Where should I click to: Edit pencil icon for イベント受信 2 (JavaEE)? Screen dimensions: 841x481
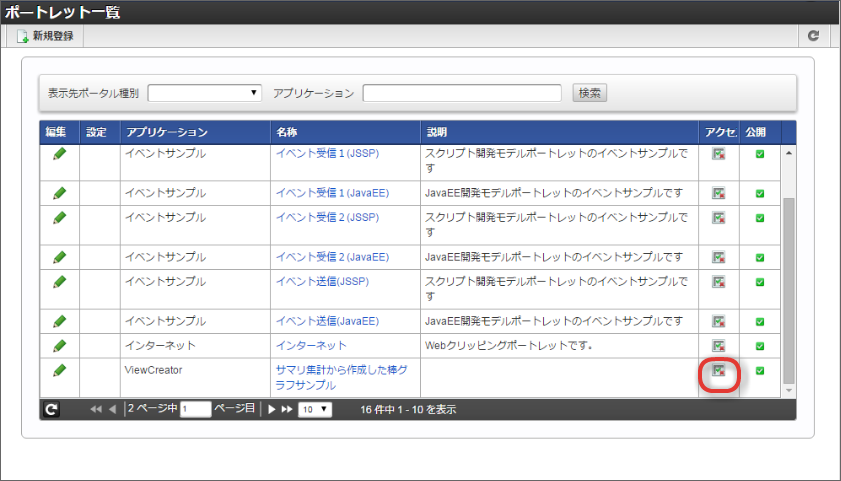[x=60, y=257]
